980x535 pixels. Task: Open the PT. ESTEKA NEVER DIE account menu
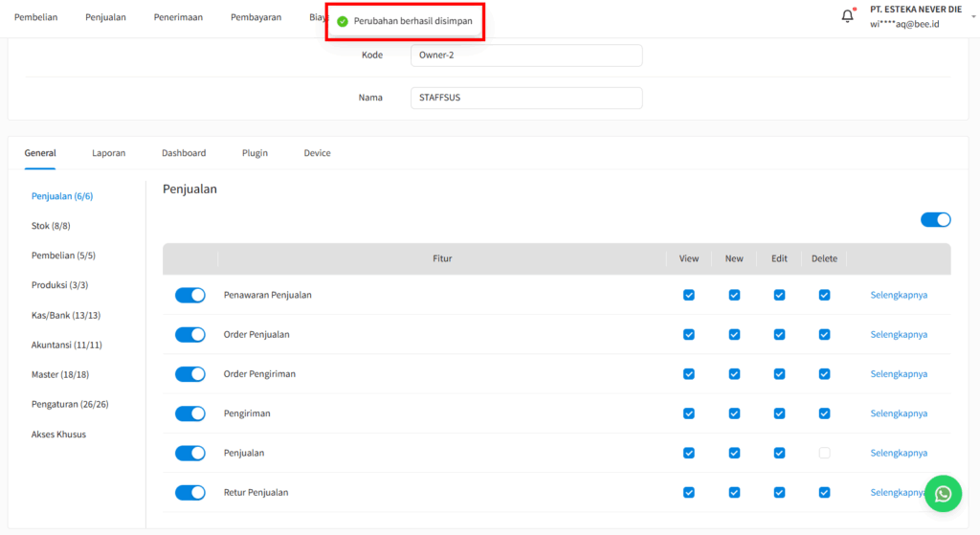click(x=915, y=16)
